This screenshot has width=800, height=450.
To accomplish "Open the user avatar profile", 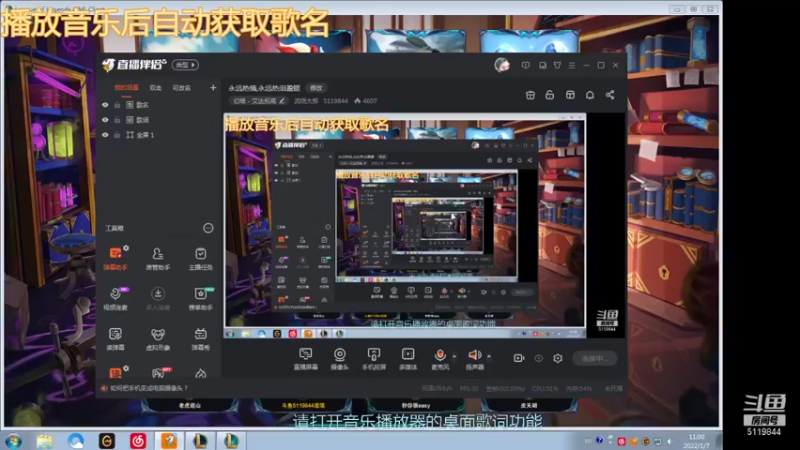I will tap(502, 65).
